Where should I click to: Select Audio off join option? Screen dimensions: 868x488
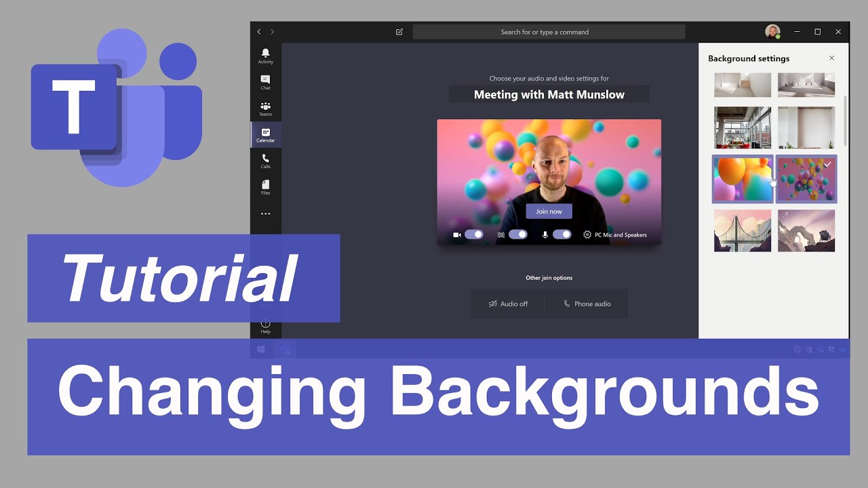pyautogui.click(x=508, y=304)
